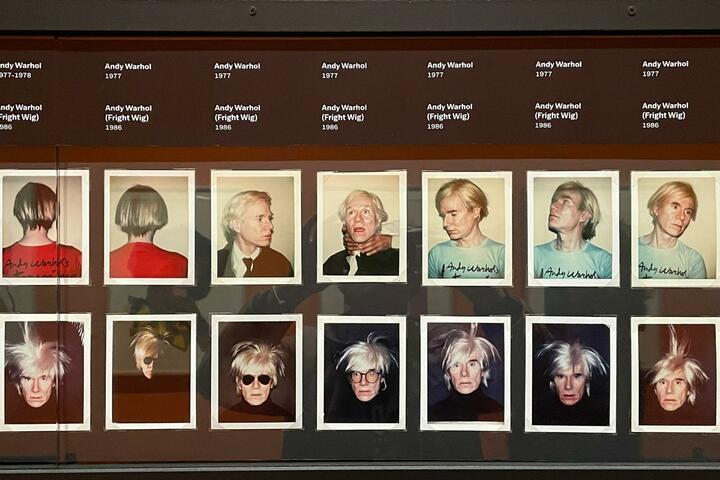Click 'Andy Warhol 1977' caption in rightmost column
The image size is (720, 480).
click(665, 68)
